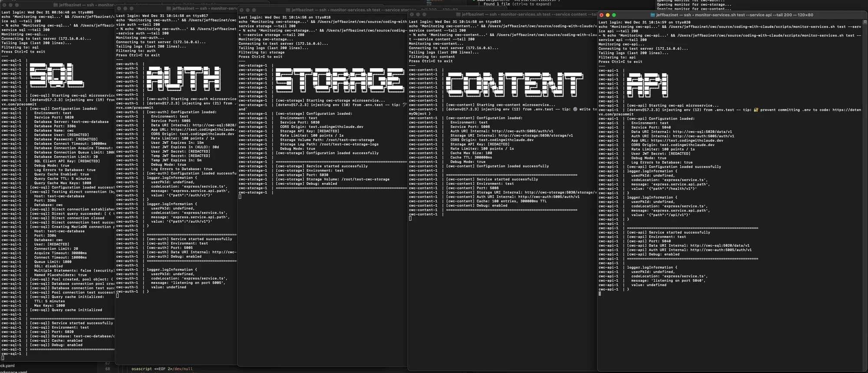This screenshot has height=373, width=868.
Task: Click the API window title 'monitor-services.sh test --service api'
Action: [733, 15]
